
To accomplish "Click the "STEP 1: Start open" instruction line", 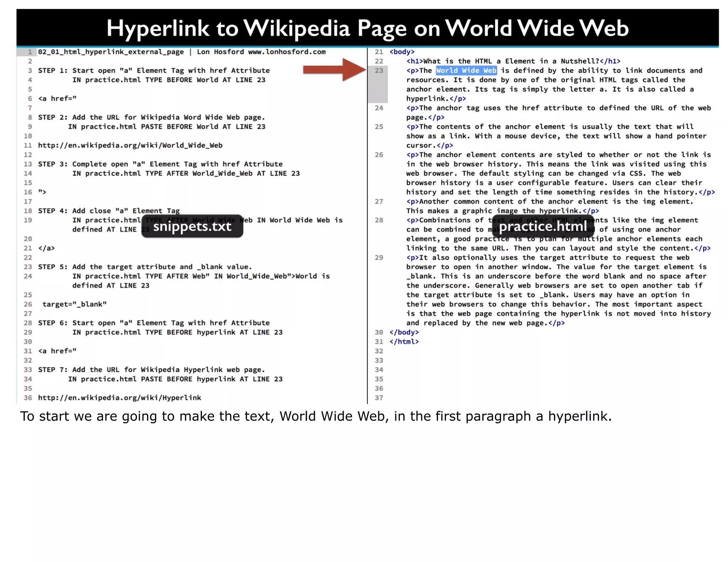I will coord(154,70).
